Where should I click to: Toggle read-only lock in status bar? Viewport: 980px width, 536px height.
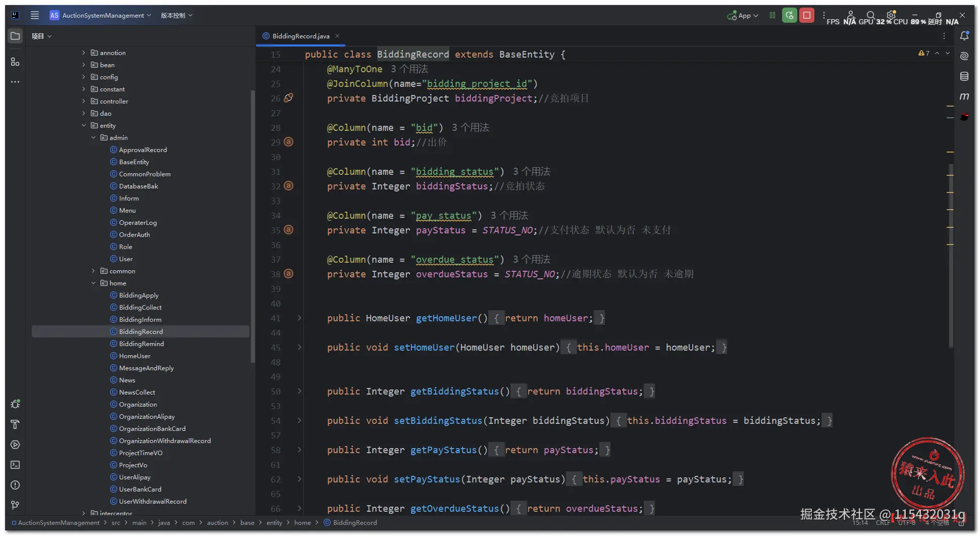coord(962,523)
